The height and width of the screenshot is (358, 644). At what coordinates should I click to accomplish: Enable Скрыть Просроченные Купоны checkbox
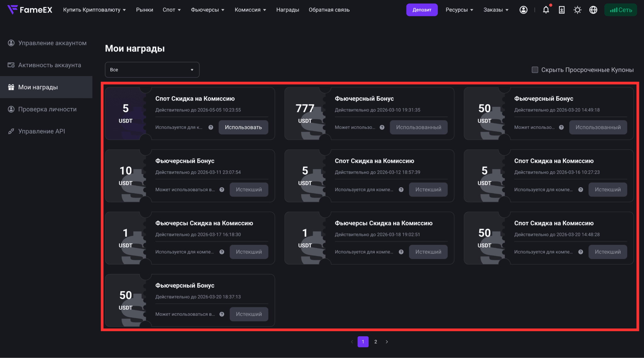pos(535,70)
